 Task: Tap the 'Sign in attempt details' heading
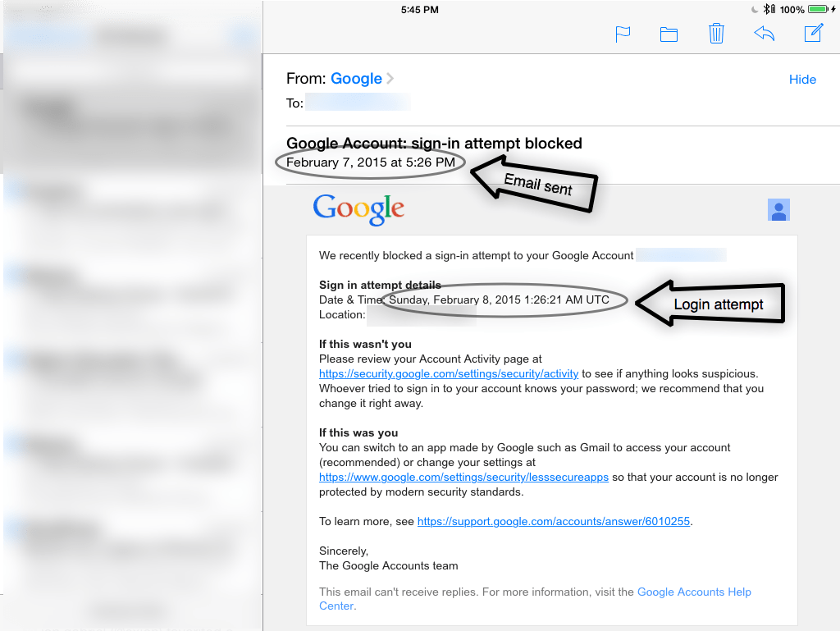(x=380, y=285)
